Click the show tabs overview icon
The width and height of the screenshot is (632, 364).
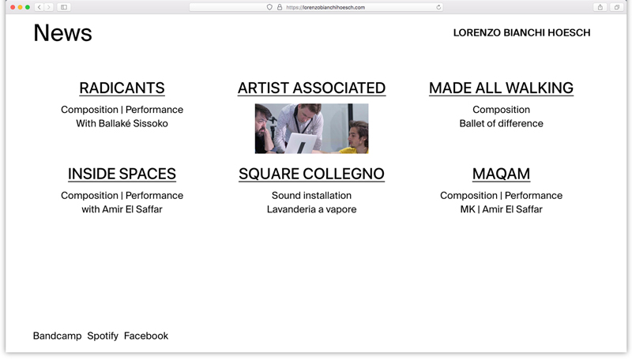coord(617,7)
